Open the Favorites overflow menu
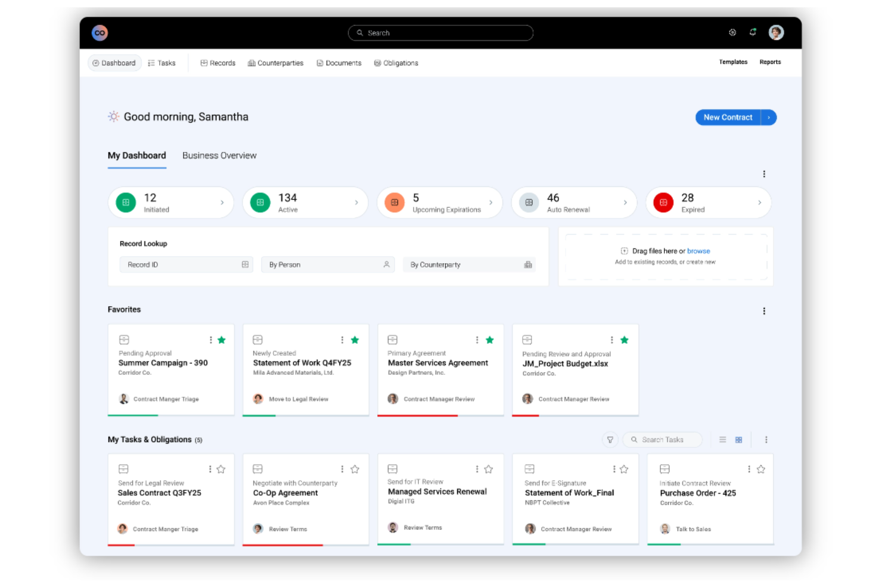Image resolution: width=882 pixels, height=588 pixels. 764,310
